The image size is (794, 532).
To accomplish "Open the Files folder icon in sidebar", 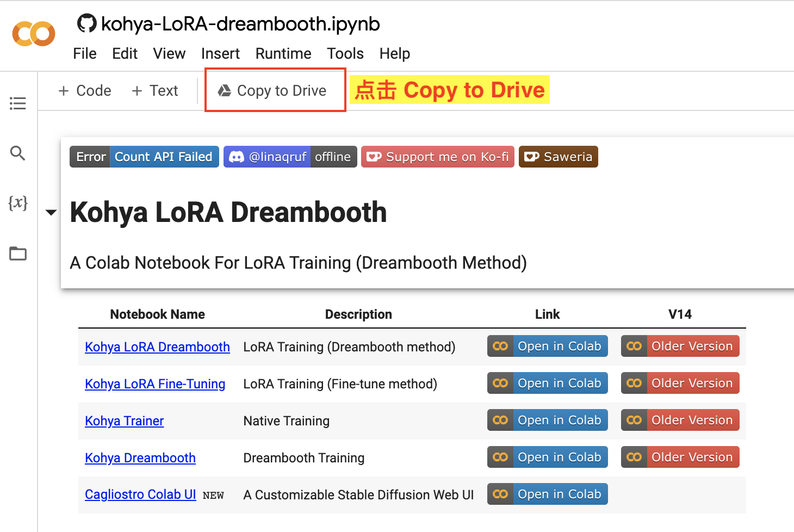I will pos(18,253).
